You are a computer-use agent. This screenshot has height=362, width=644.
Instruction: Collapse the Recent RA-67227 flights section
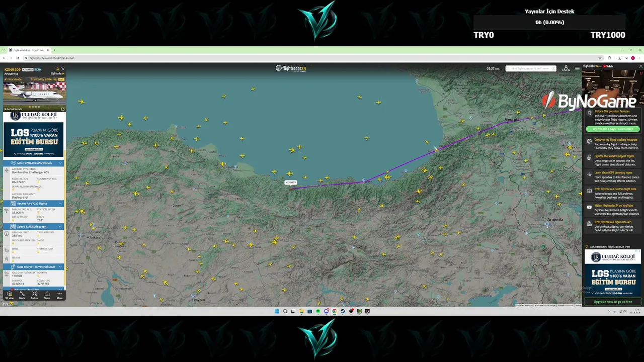34,204
